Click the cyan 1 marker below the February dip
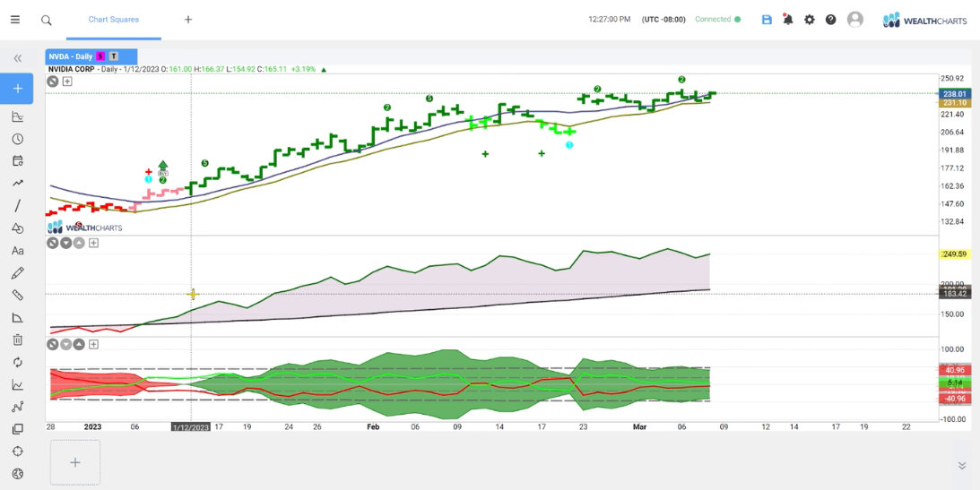 click(569, 145)
